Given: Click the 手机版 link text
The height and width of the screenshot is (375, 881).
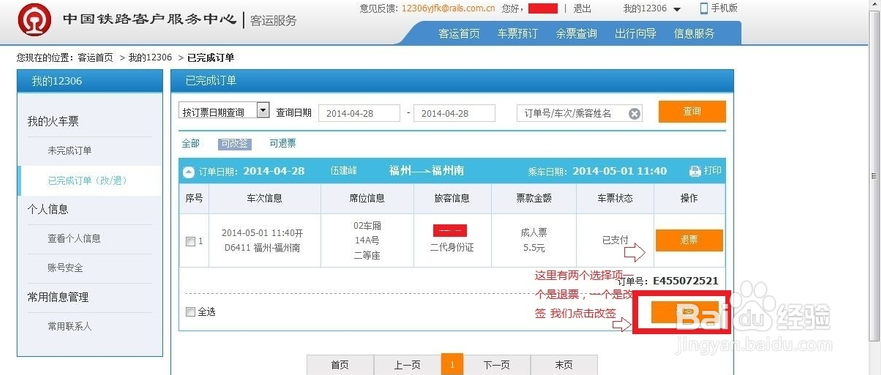Looking at the screenshot, I should pos(724,8).
